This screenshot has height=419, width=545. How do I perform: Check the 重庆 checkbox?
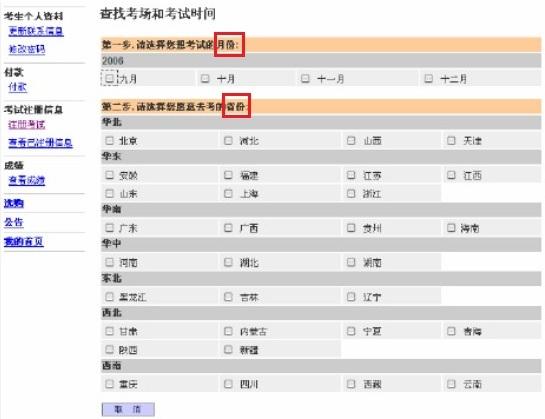[109, 384]
